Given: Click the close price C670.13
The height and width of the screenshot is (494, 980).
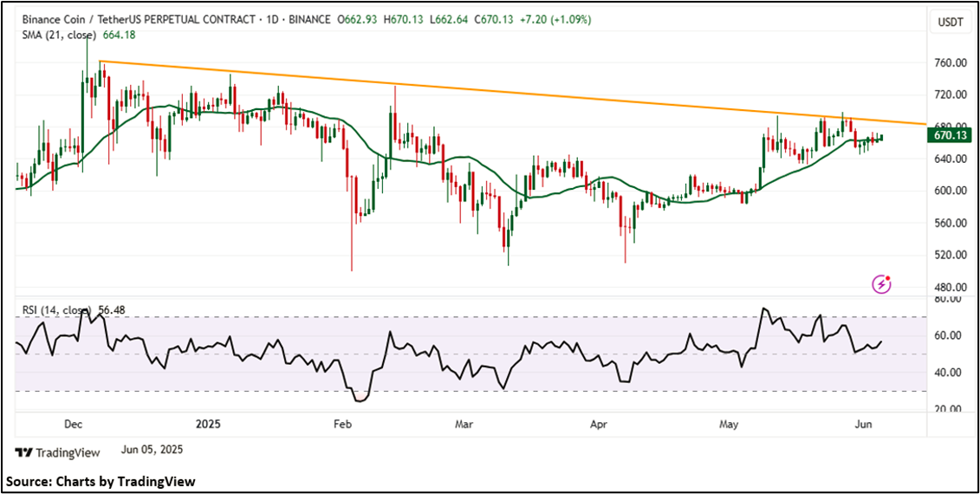Looking at the screenshot, I should click(x=494, y=20).
